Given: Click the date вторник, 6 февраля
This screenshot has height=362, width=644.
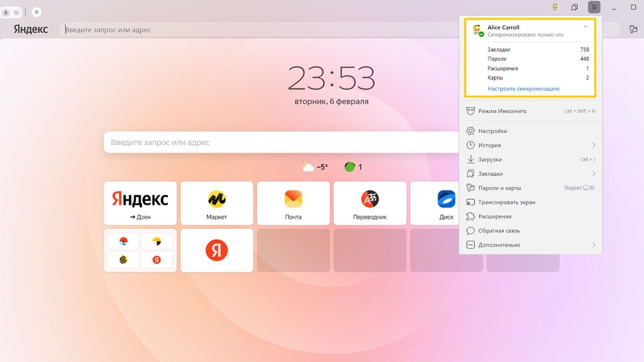Looking at the screenshot, I should (x=331, y=101).
